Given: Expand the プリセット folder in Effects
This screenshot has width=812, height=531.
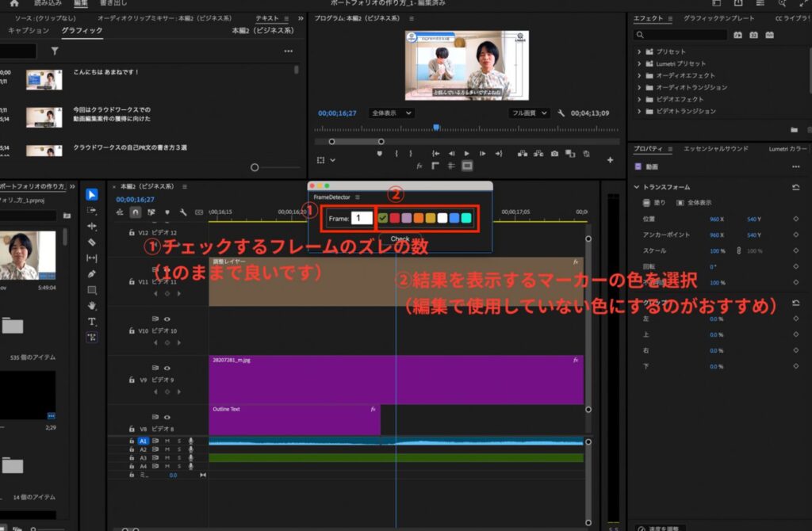Looking at the screenshot, I should 639,52.
